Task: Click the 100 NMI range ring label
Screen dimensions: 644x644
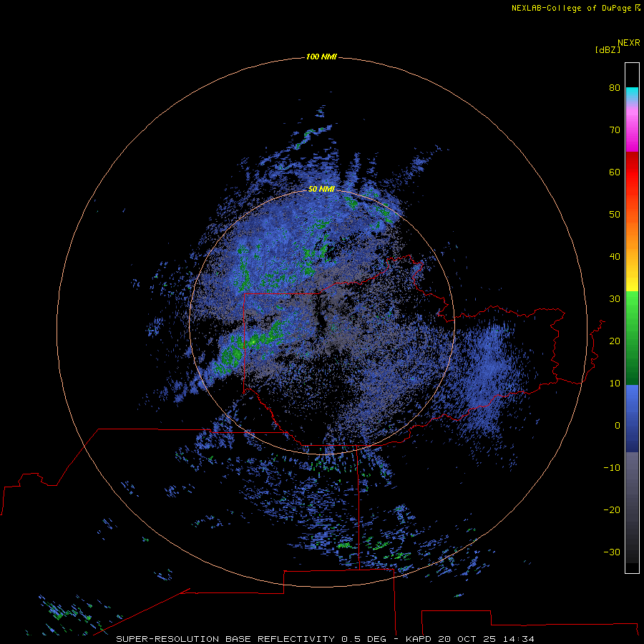Action: 321,57
